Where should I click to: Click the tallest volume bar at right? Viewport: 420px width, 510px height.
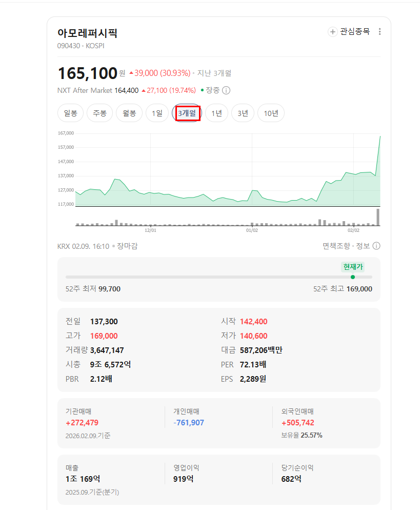(x=378, y=217)
